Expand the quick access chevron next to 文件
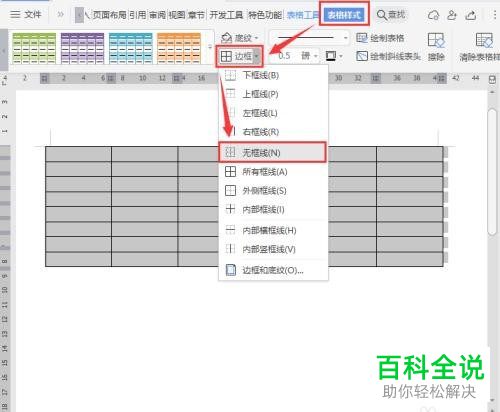The width and height of the screenshot is (500, 412). click(x=60, y=14)
